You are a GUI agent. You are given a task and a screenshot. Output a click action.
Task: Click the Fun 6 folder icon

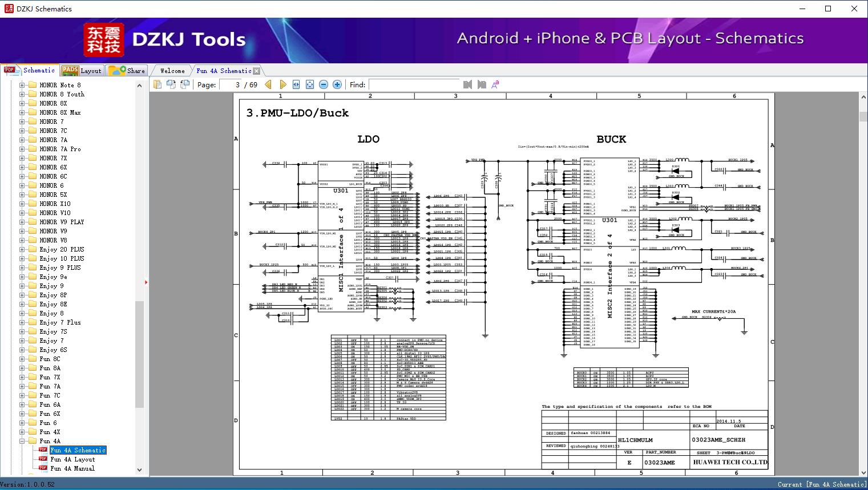[33, 423]
